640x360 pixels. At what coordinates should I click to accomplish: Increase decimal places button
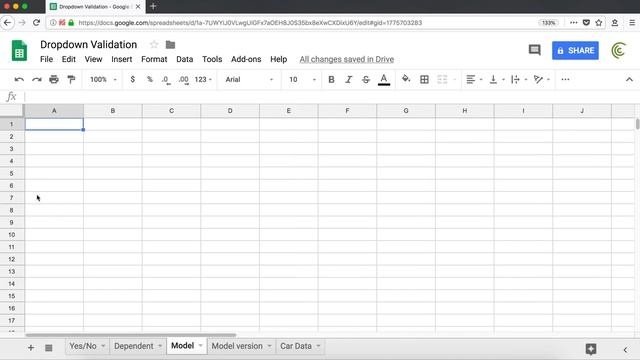point(184,80)
